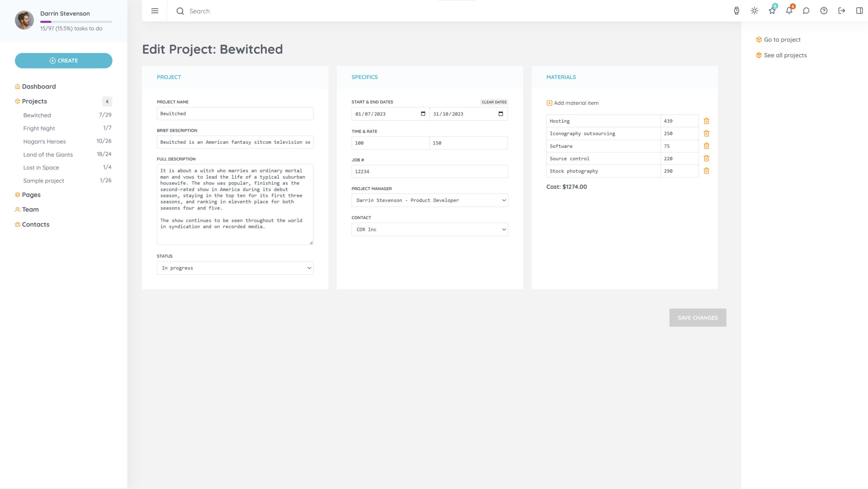Open the Status dropdown showing In progress

click(x=235, y=268)
